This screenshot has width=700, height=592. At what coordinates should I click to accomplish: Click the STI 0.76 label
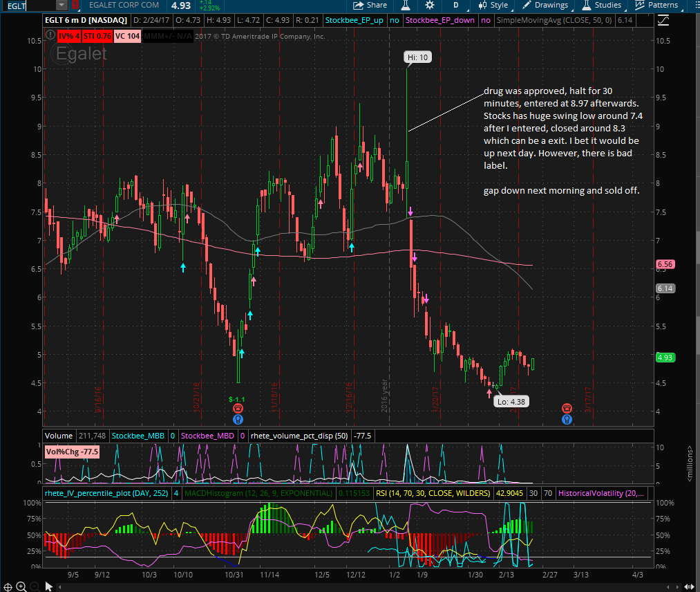tap(97, 36)
